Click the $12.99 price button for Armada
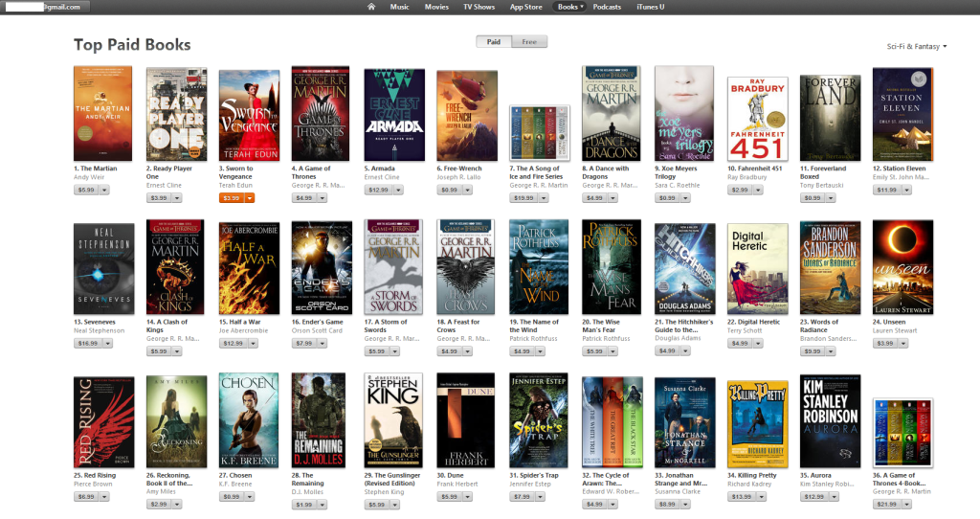This screenshot has width=980, height=519. pyautogui.click(x=378, y=191)
